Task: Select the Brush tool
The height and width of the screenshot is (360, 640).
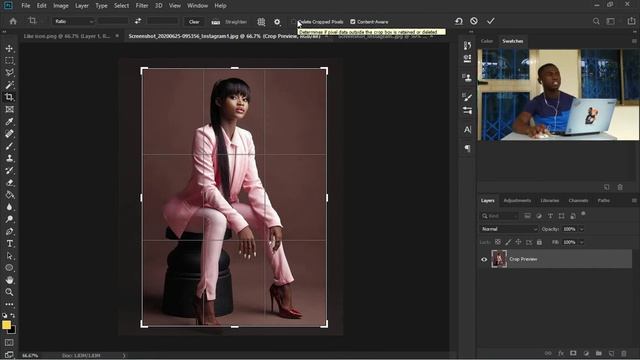Action: pos(9,146)
